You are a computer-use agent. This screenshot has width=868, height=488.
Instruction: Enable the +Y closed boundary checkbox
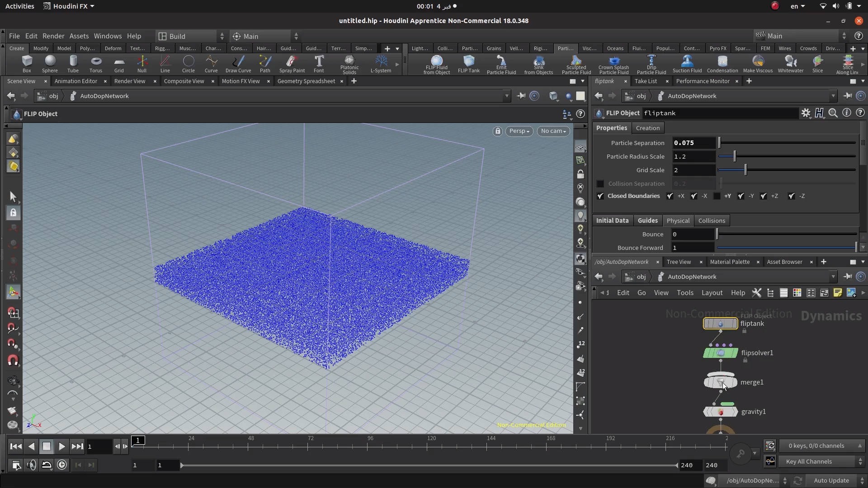pyautogui.click(x=717, y=196)
